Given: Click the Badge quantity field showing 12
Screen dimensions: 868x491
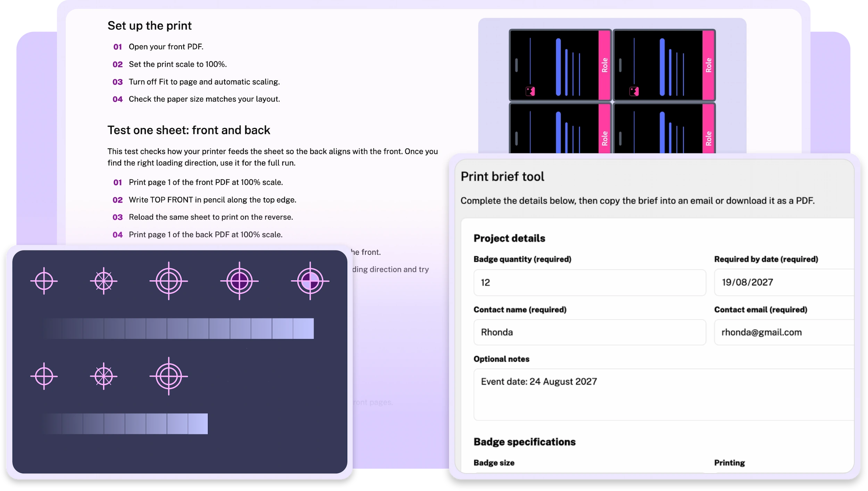Looking at the screenshot, I should [x=590, y=283].
